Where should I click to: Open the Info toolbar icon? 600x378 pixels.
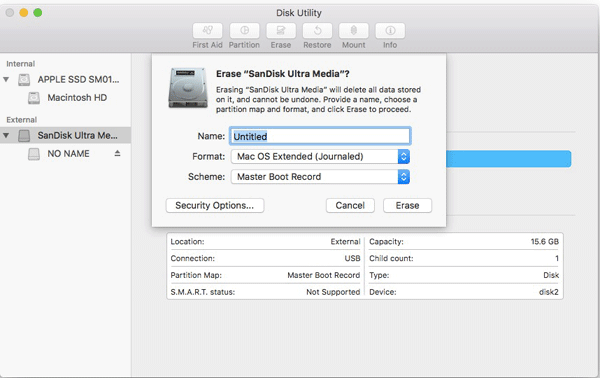390,31
